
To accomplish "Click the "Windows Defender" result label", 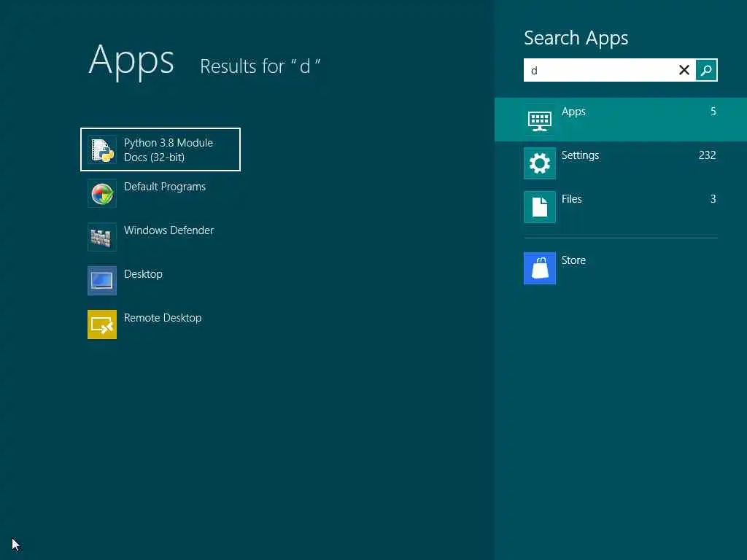I will (169, 230).
